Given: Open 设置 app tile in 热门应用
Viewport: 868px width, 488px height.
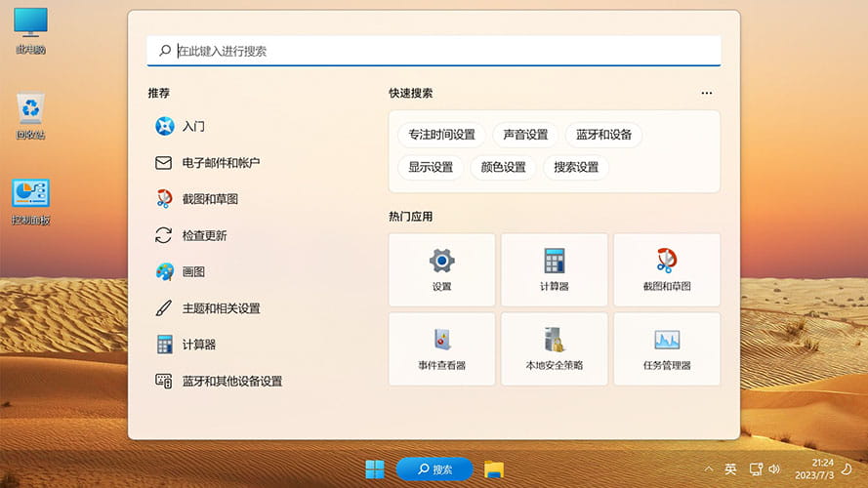Looking at the screenshot, I should click(x=441, y=269).
